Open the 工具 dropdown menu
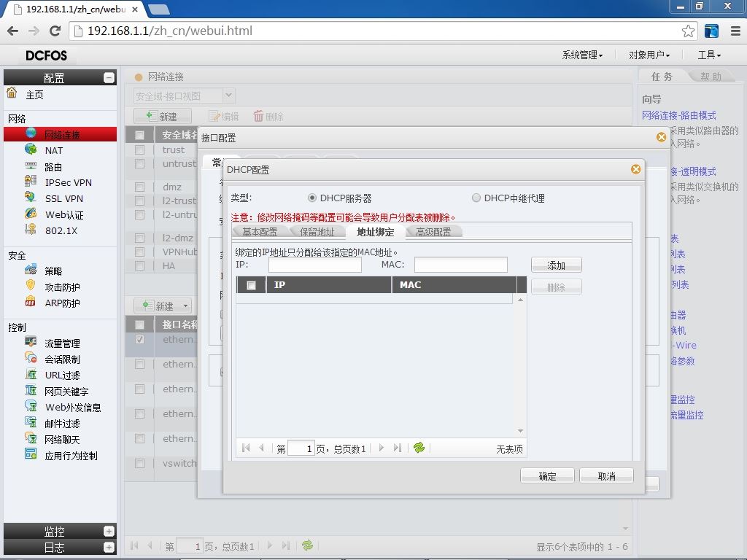Image resolution: width=747 pixels, height=560 pixels. point(709,55)
